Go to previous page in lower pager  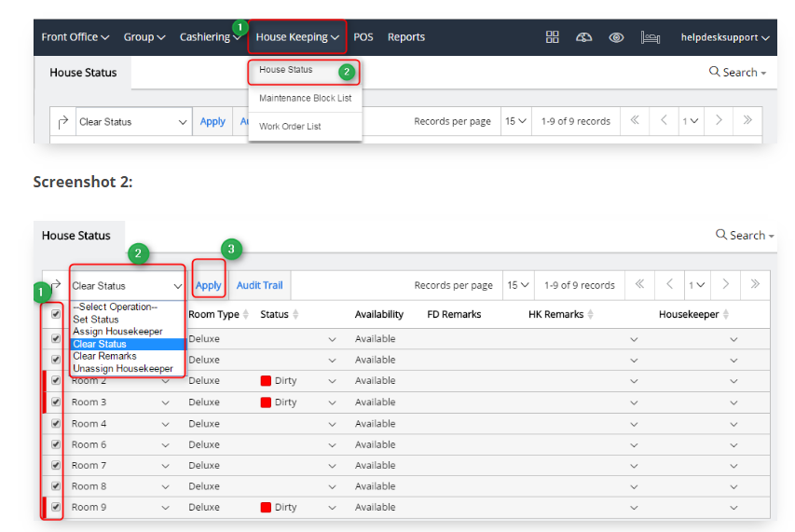(670, 284)
